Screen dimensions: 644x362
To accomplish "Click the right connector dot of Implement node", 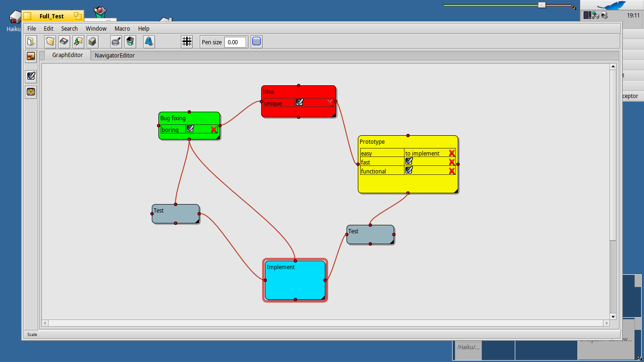I will click(325, 280).
